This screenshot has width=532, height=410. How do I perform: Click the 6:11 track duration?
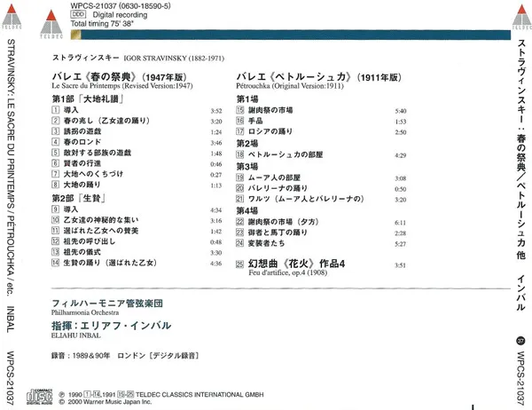[401, 223]
